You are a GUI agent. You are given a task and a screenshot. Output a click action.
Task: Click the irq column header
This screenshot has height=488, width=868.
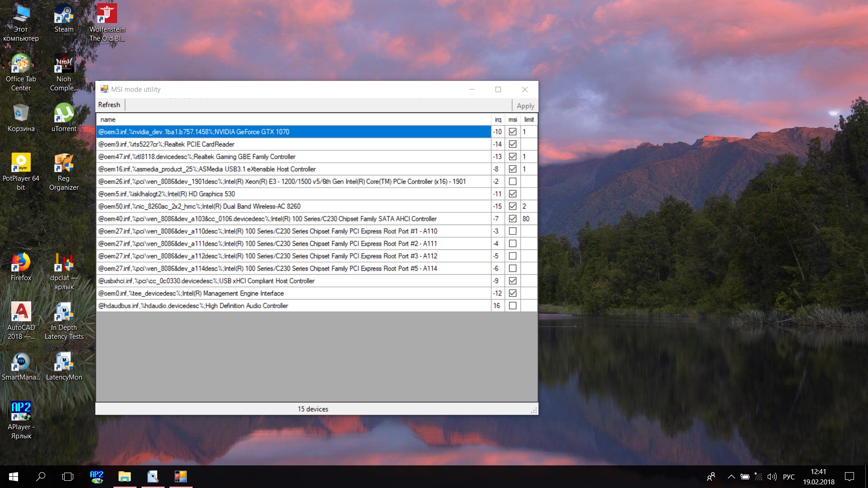[x=498, y=120]
